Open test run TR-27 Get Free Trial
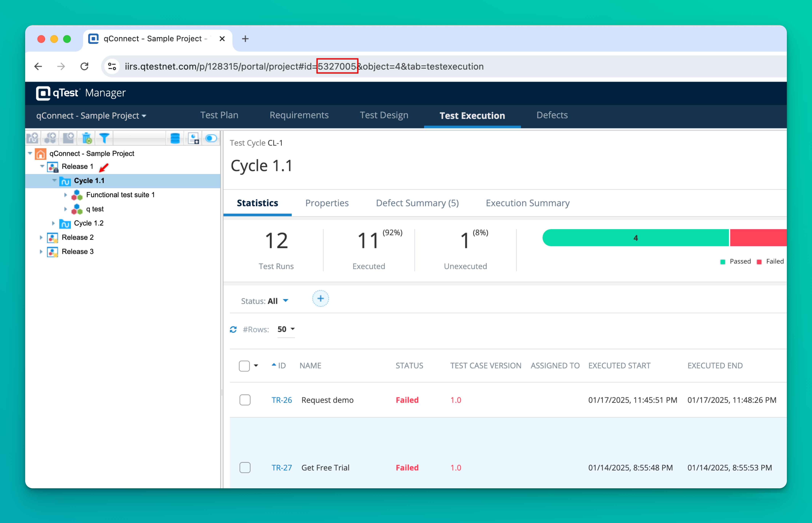Image resolution: width=812 pixels, height=523 pixels. click(x=281, y=467)
